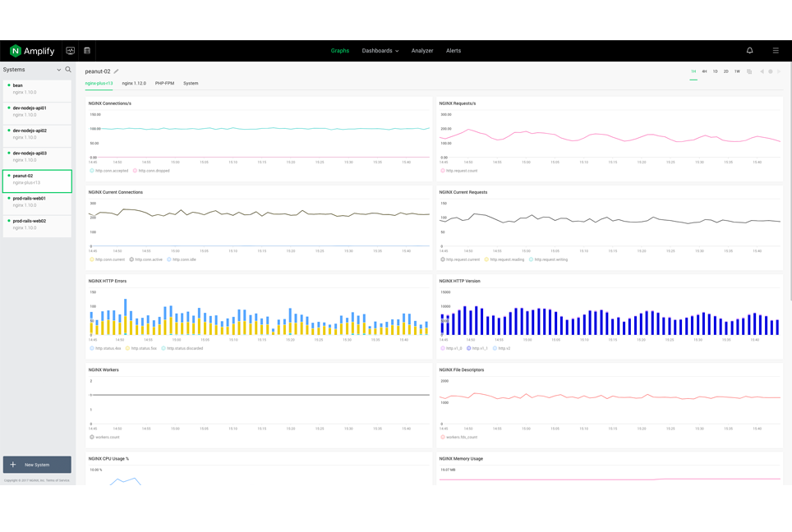Click the NGINX HTTP Errors graph title
The height and width of the screenshot is (532, 792).
108,281
